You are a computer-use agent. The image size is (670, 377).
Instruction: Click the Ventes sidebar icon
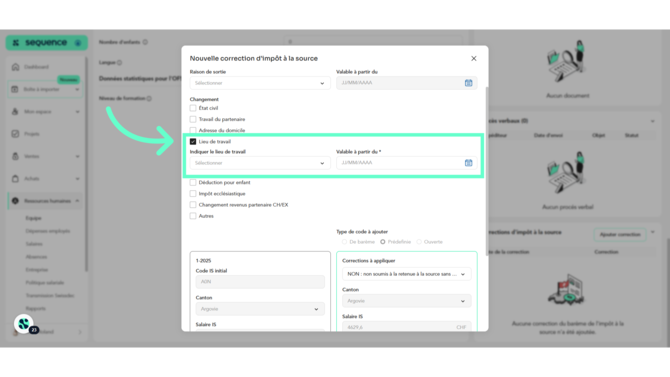click(x=15, y=156)
